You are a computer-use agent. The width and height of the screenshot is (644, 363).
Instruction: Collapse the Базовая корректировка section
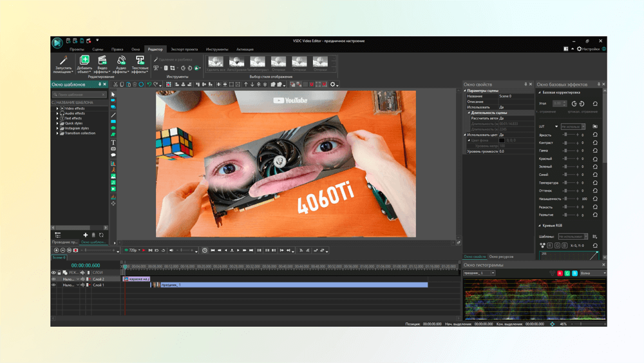tap(540, 92)
